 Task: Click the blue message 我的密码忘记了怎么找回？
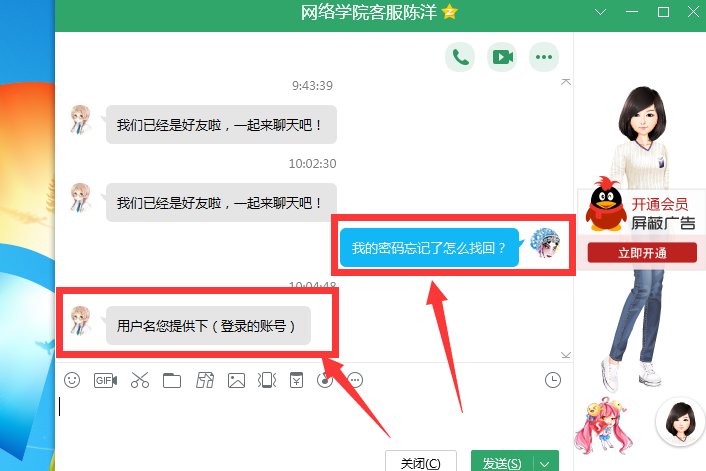429,248
